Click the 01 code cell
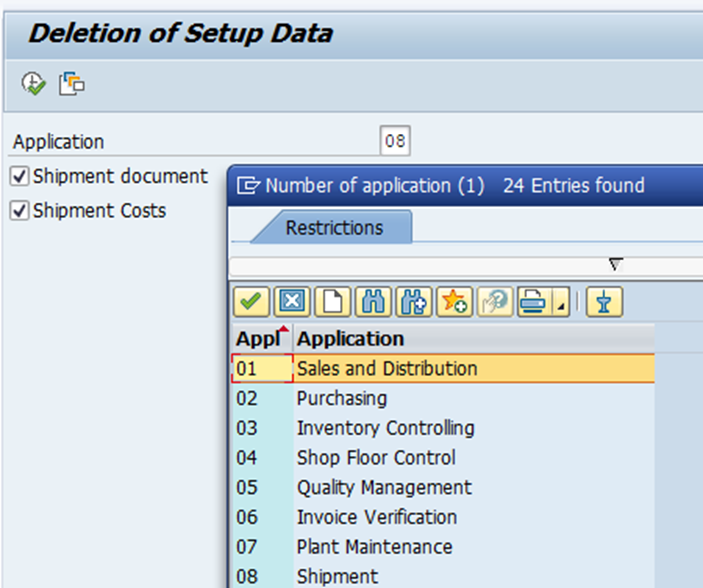Viewport: 703px width, 588px height. click(x=262, y=368)
